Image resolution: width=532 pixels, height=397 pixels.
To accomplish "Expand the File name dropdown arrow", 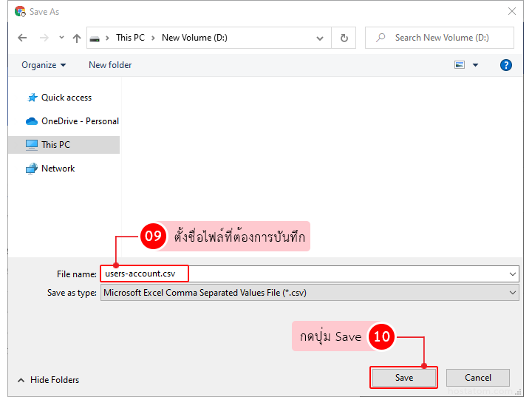I will 513,274.
